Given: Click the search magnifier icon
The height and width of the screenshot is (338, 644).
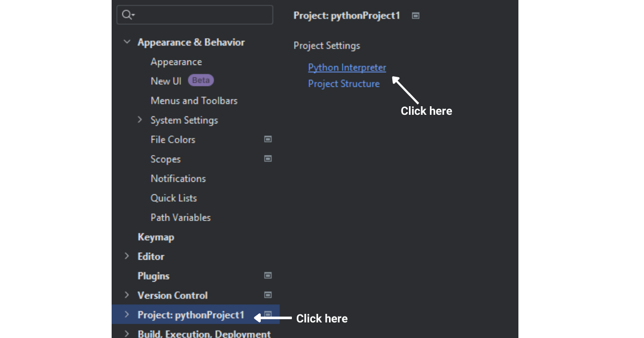Looking at the screenshot, I should click(x=128, y=15).
